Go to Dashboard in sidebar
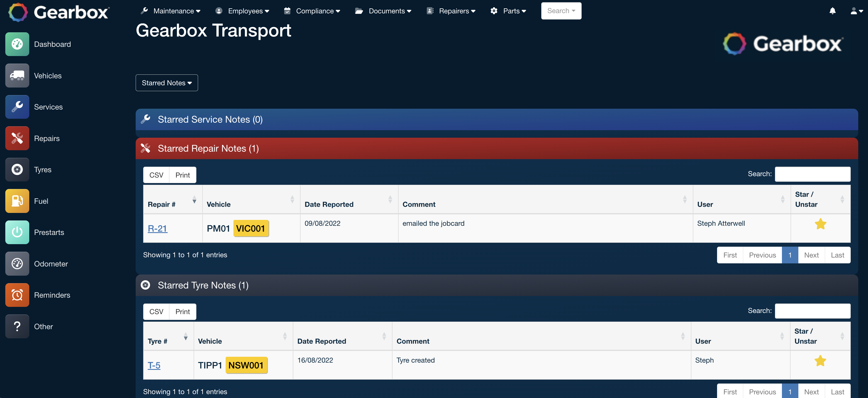 [52, 44]
